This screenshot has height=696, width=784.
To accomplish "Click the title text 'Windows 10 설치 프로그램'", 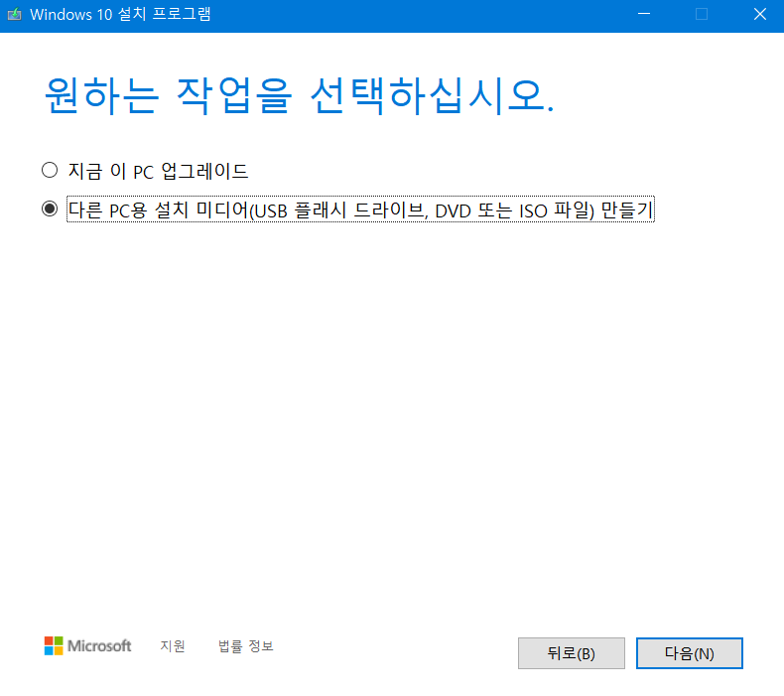I will (120, 14).
